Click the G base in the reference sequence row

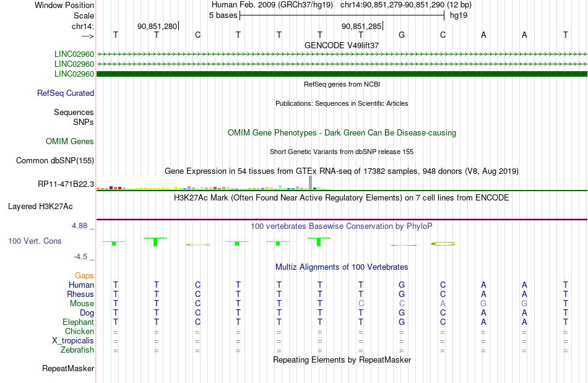[402, 35]
